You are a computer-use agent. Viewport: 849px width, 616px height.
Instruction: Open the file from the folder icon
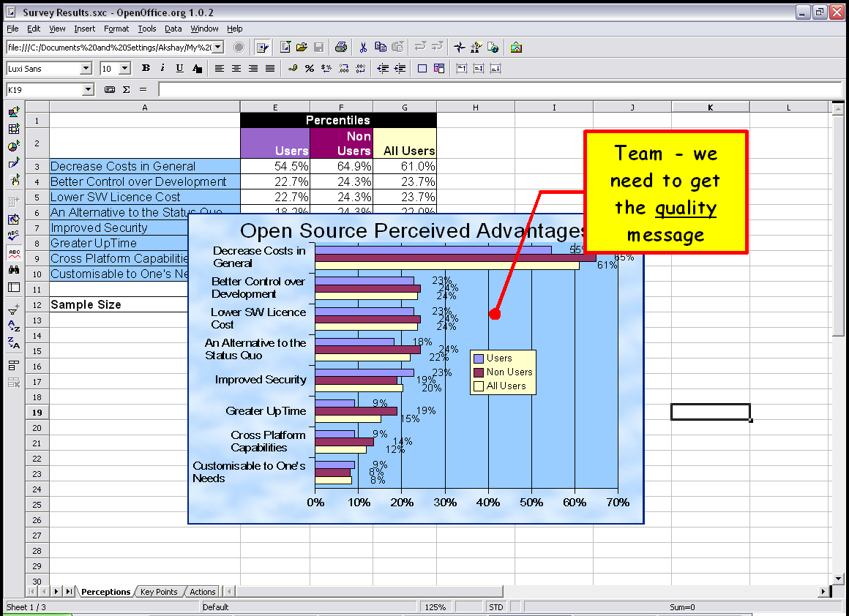click(x=302, y=48)
